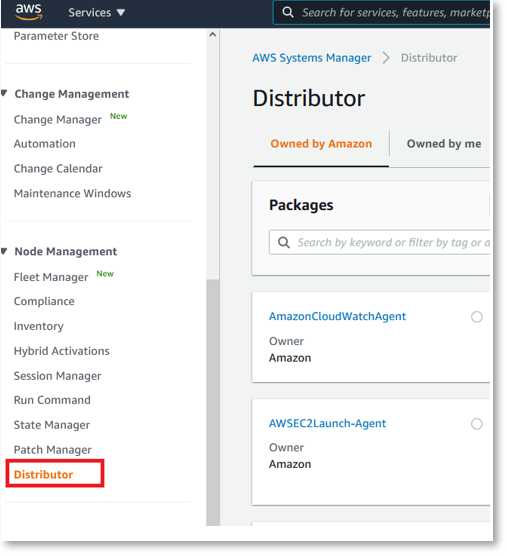Focus the AWS services search field
The image size is (507, 556).
381,13
